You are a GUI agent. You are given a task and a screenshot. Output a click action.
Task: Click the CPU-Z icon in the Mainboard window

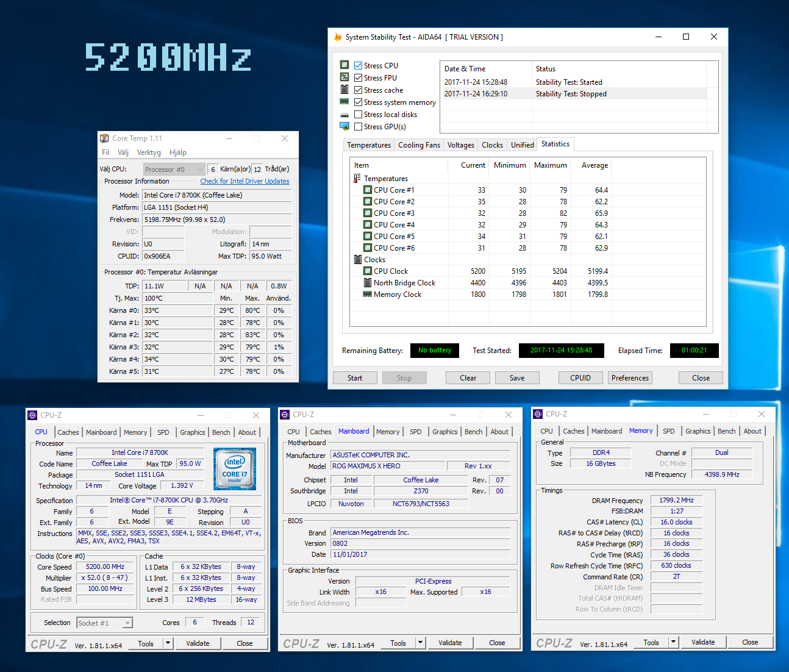[x=285, y=415]
